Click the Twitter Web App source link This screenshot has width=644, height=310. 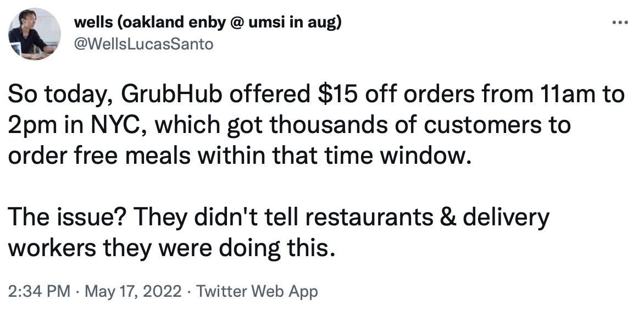[257, 291]
